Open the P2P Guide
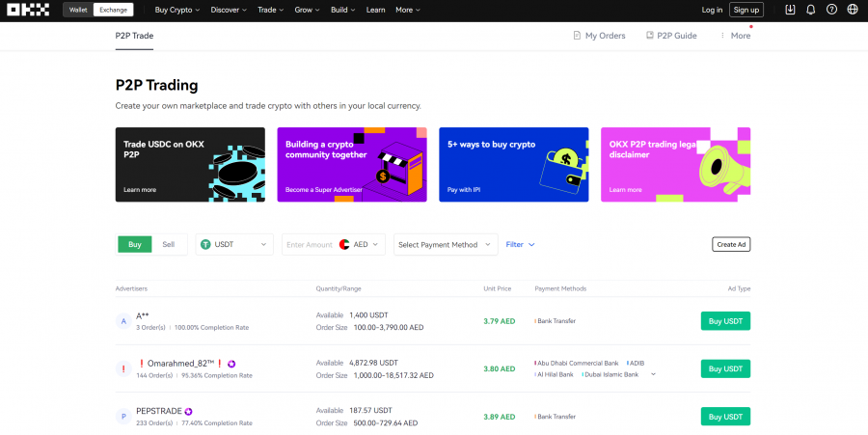 pyautogui.click(x=671, y=36)
